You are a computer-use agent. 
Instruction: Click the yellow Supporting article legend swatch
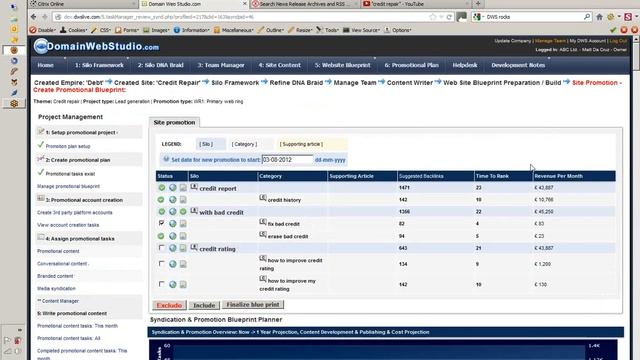tap(312, 144)
